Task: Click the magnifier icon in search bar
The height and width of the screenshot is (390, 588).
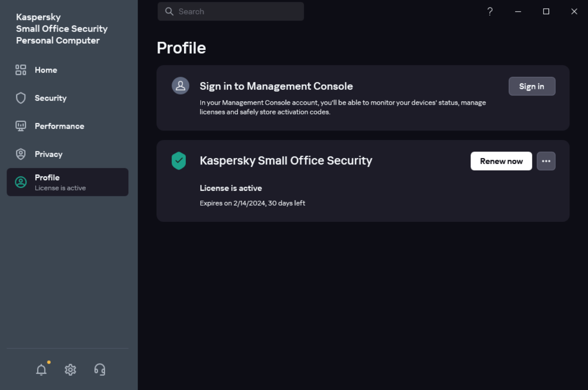Action: [x=169, y=12]
